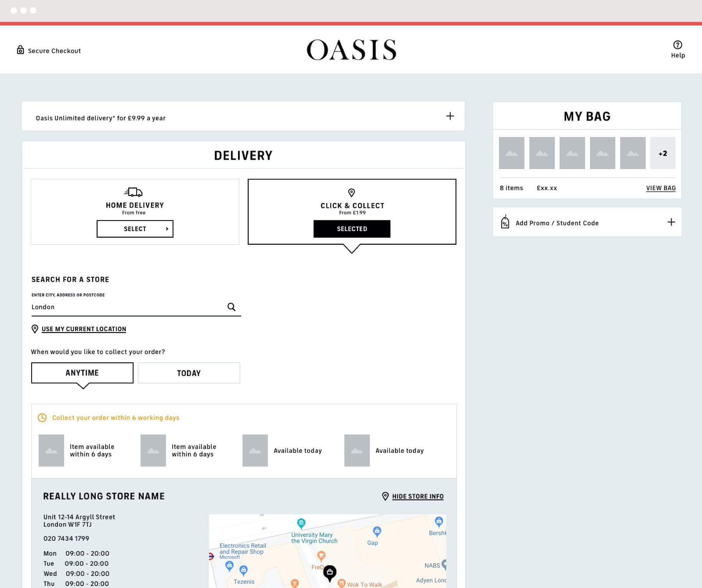Click HIDE STORE INFO link
Screen dimensions: 702x588
pyautogui.click(x=418, y=496)
